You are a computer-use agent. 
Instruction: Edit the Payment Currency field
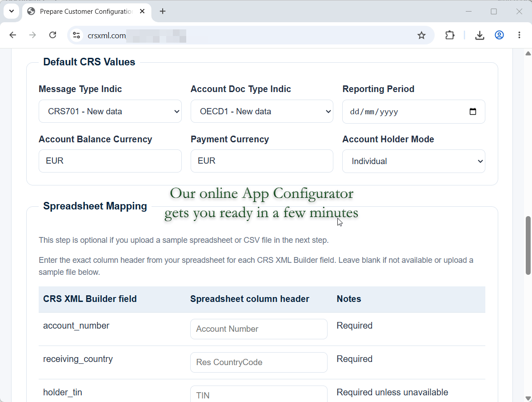[262, 161]
